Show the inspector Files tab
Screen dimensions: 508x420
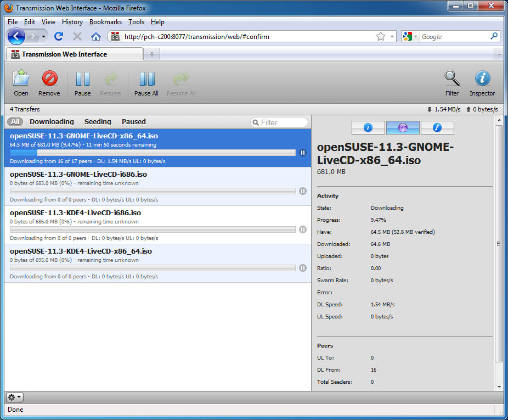437,127
